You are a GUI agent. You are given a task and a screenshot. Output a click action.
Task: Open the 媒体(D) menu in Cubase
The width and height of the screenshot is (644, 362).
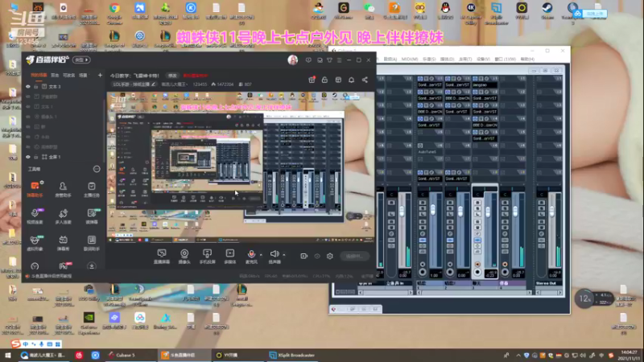click(x=448, y=59)
